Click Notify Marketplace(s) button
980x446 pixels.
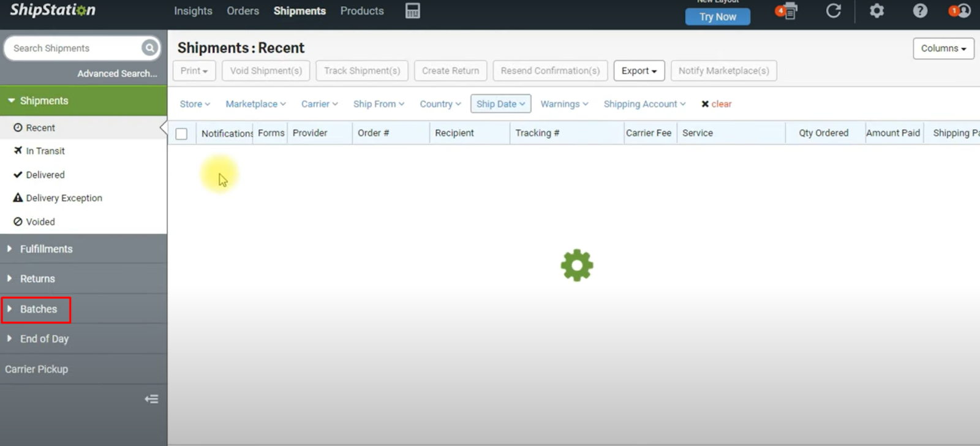724,71
